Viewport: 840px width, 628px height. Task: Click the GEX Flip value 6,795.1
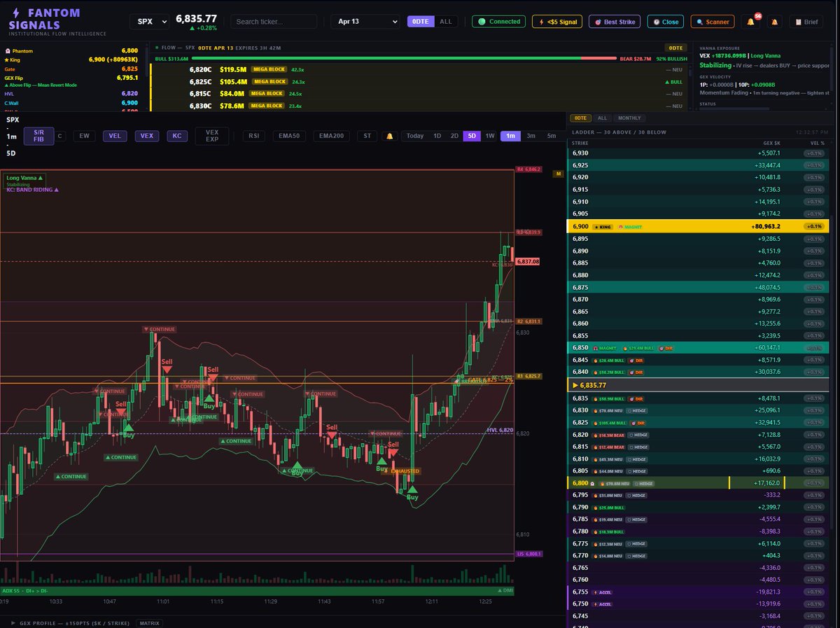click(127, 78)
